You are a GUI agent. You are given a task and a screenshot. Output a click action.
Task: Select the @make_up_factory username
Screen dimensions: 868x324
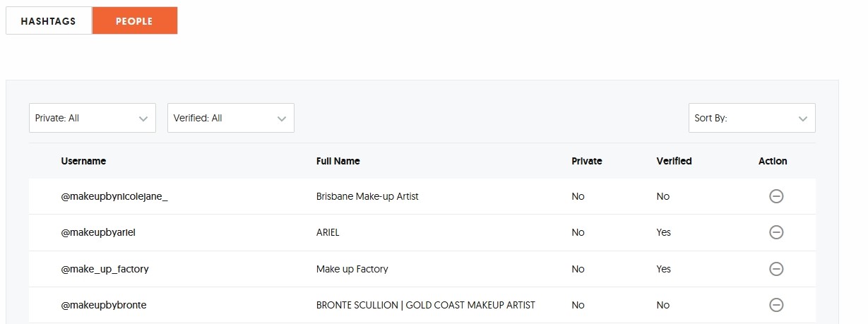pos(105,269)
